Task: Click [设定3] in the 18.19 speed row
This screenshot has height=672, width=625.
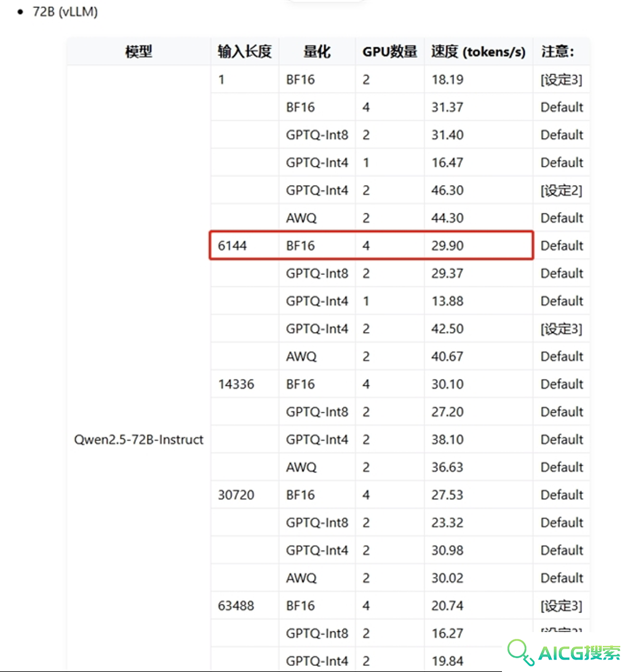Action: coord(561,80)
